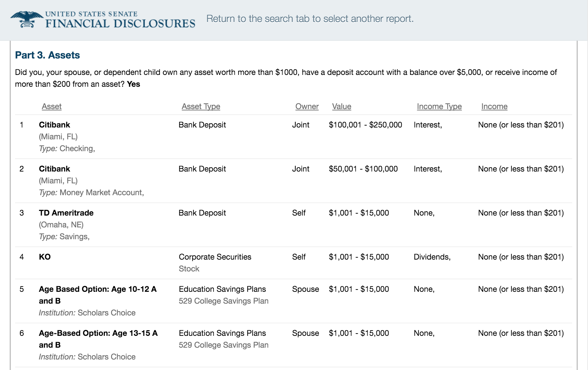The image size is (588, 370).
Task: Click row number 4 in the assets table
Action: point(22,257)
